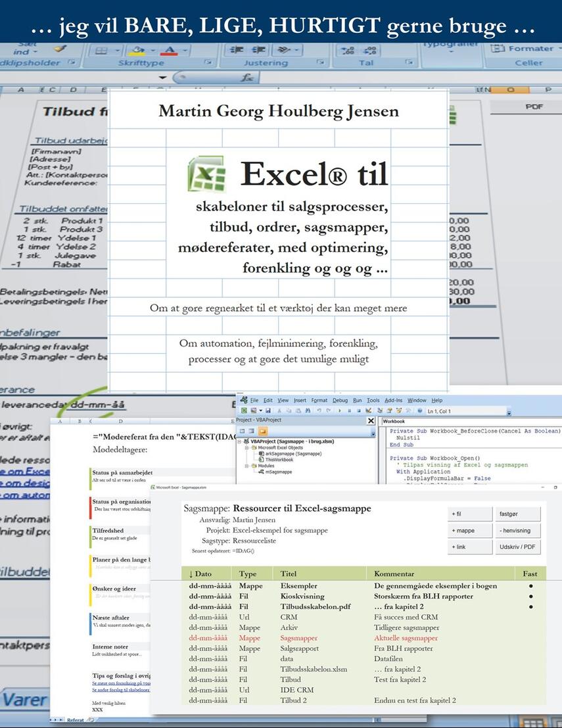Image resolution: width=562 pixels, height=728 pixels.
Task: Click the Find binoculars icon in VBA toolbar
Action: pyautogui.click(x=308, y=410)
